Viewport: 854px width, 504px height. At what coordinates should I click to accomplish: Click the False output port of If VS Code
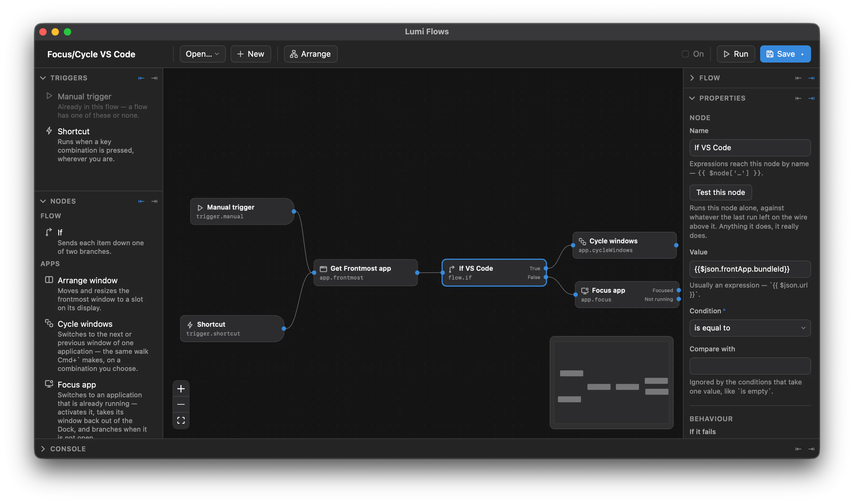(546, 277)
